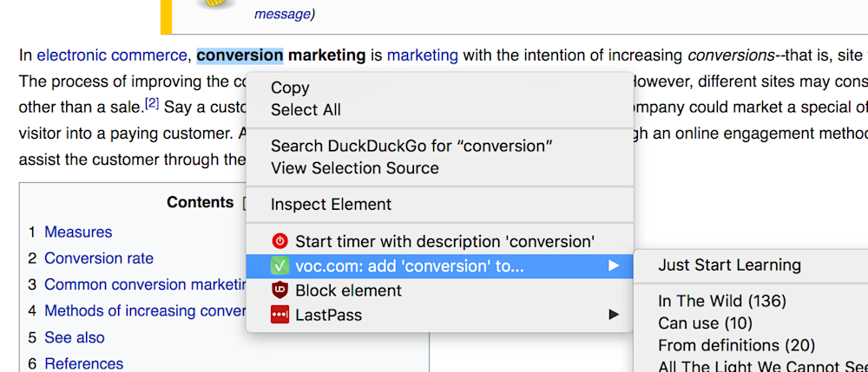Click the red LastPass icon
Viewport: 868px width, 372px height.
coord(279,315)
